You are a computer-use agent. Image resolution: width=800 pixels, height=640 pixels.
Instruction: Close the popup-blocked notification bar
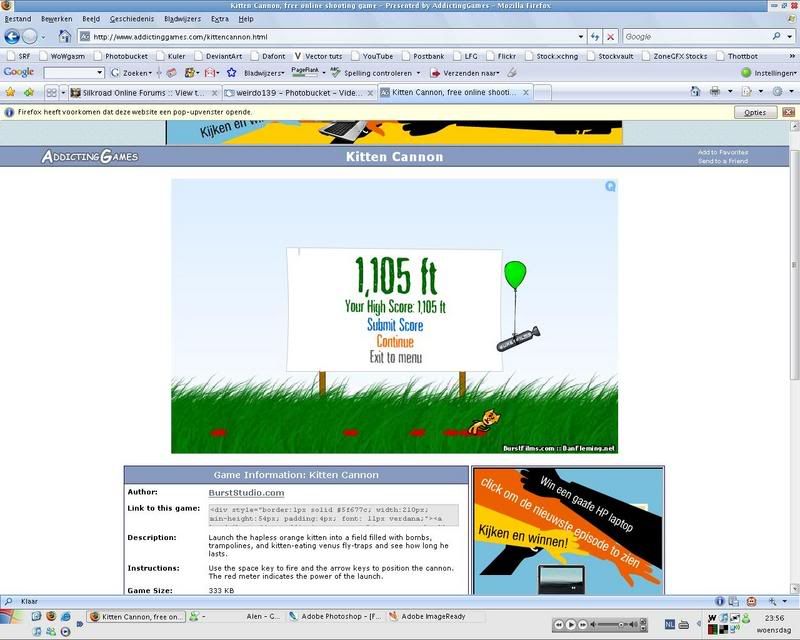coord(788,112)
